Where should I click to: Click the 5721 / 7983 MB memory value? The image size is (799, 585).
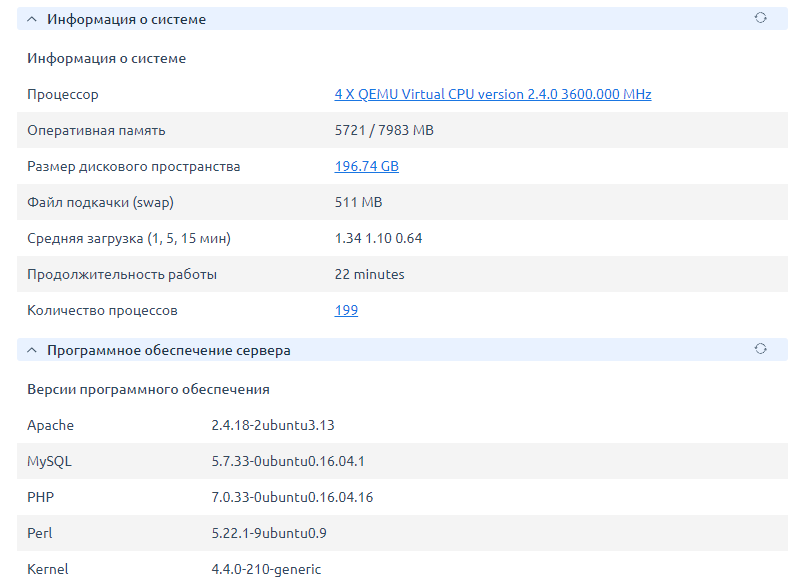383,130
